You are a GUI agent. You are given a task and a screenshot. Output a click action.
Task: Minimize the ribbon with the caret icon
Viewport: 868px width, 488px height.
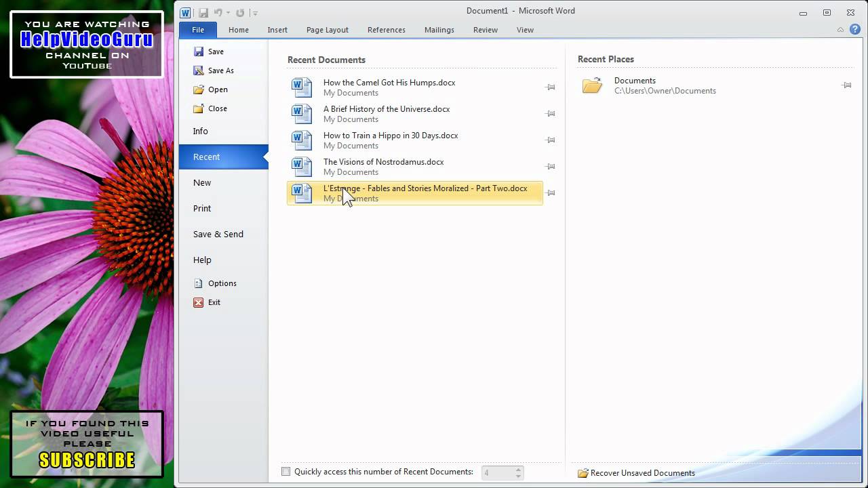pyautogui.click(x=841, y=30)
